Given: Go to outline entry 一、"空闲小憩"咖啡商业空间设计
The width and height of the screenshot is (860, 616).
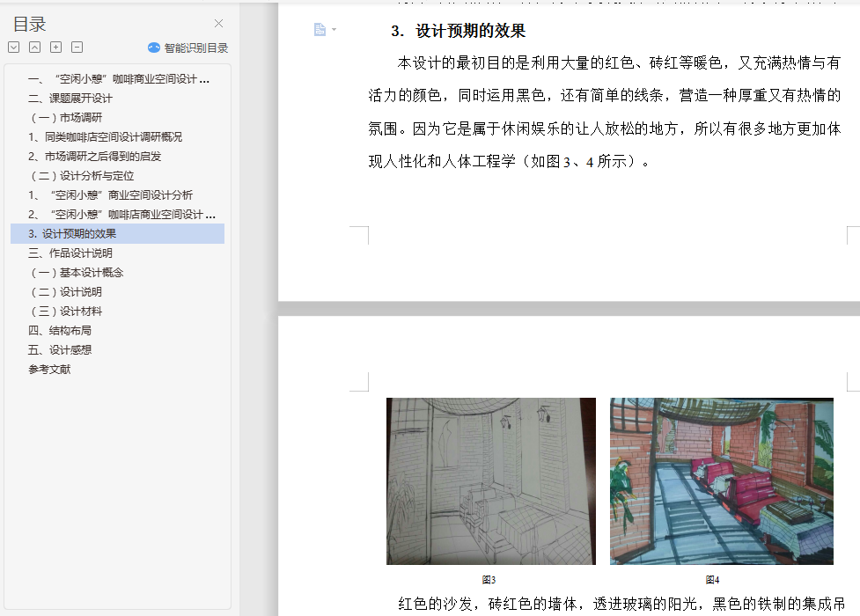Looking at the screenshot, I should tap(119, 79).
